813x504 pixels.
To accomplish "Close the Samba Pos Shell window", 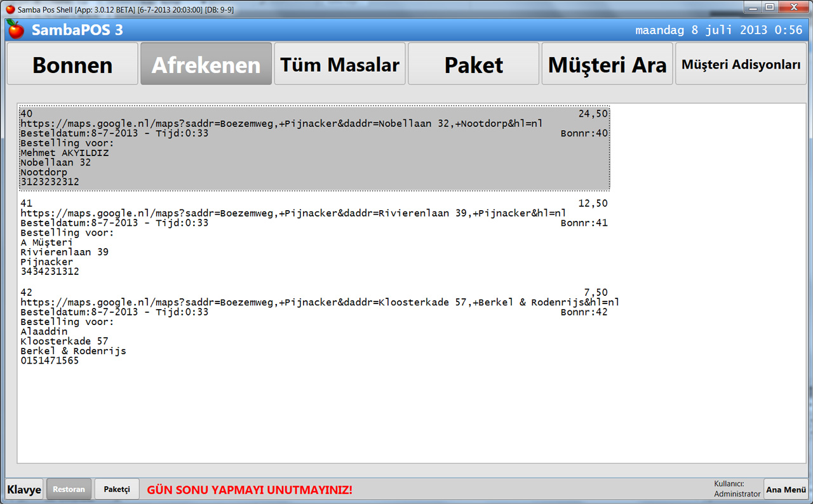I will (793, 8).
